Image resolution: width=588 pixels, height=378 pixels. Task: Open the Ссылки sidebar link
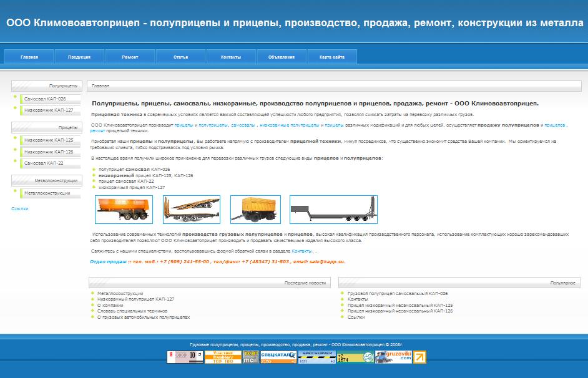click(x=21, y=208)
